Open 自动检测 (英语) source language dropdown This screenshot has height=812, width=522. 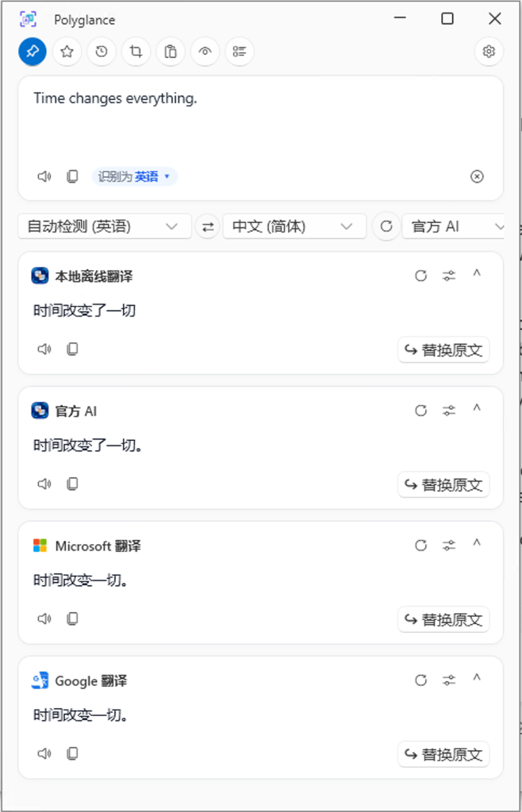click(x=105, y=227)
